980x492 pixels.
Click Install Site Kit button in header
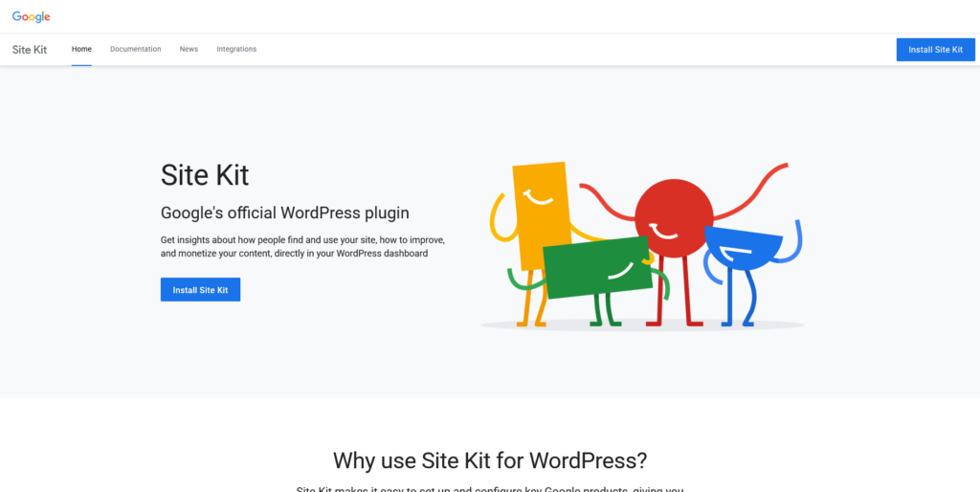(x=936, y=50)
